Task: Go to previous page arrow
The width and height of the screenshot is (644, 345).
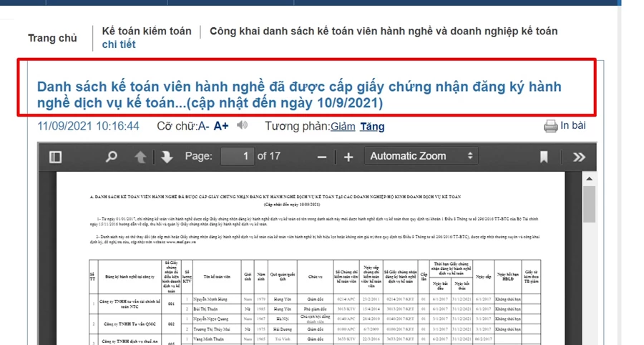Action: click(x=140, y=157)
